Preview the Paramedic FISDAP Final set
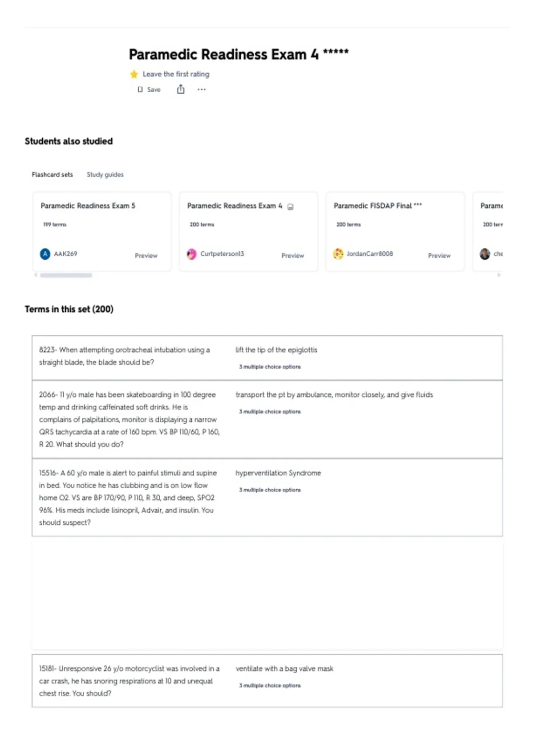 [x=439, y=256]
